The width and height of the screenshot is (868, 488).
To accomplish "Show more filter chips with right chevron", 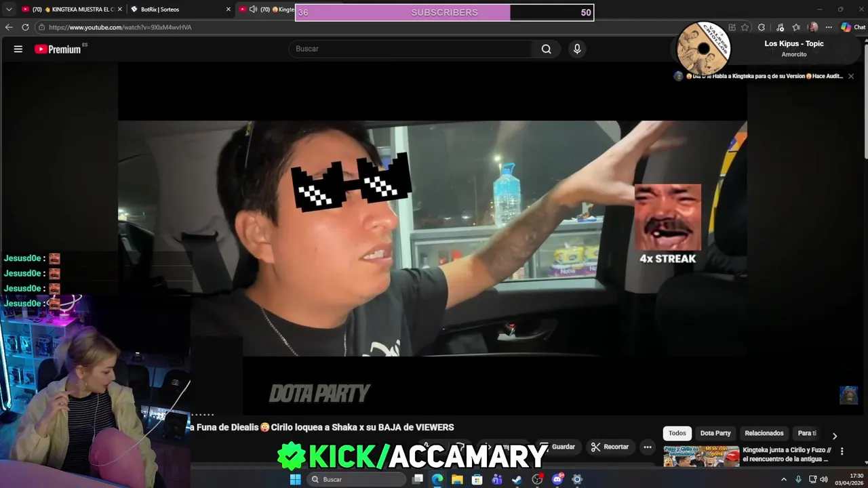I will (x=835, y=436).
